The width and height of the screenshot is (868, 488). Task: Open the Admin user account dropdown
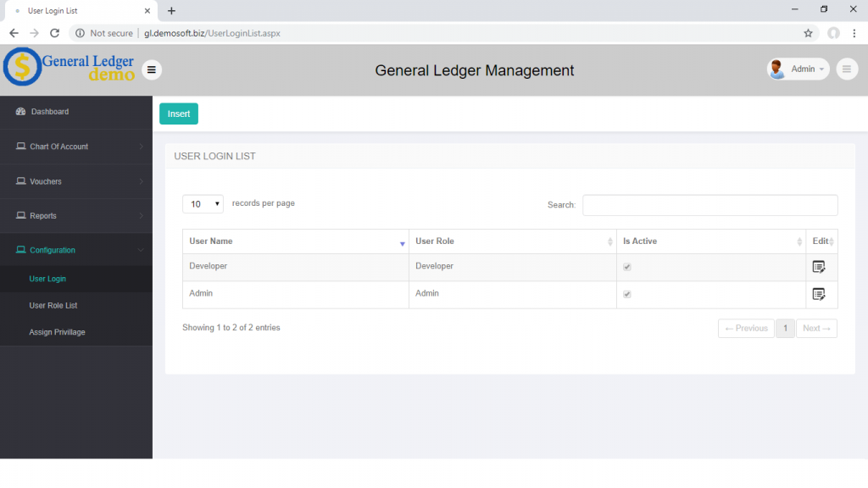point(798,69)
